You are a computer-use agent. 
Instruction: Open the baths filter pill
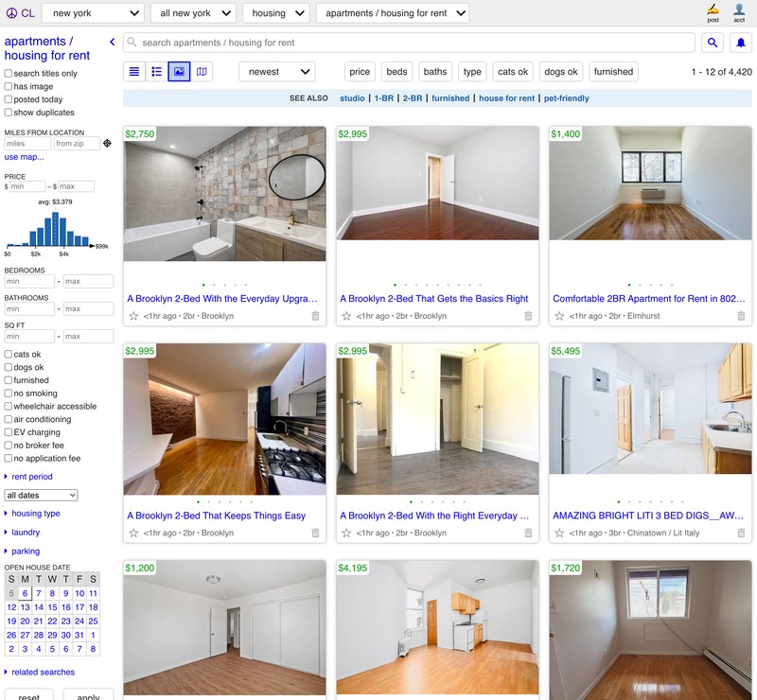tap(435, 72)
